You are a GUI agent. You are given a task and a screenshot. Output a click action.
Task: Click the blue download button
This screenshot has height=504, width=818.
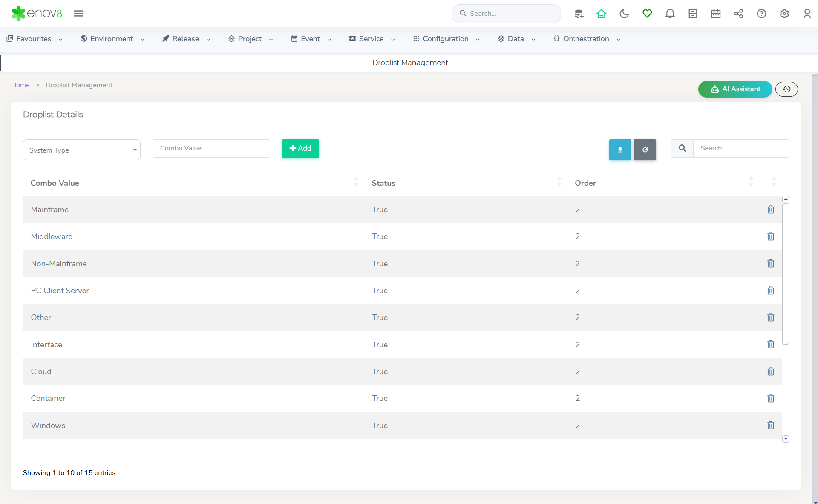tap(620, 150)
